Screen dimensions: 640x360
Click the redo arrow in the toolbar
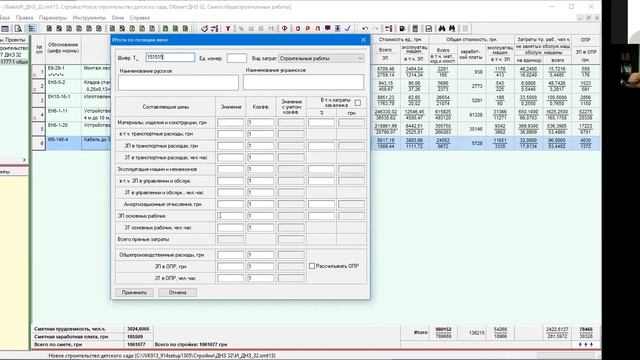(376, 28)
